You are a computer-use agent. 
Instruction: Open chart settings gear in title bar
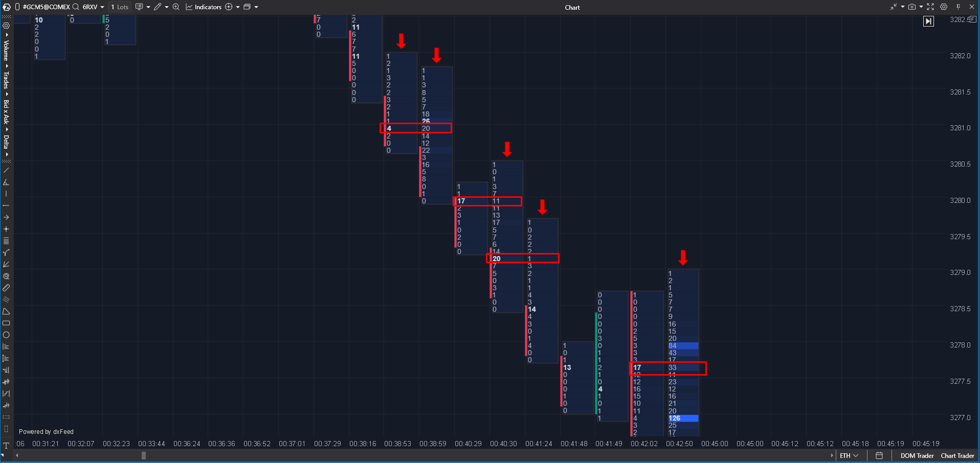pyautogui.click(x=944, y=7)
